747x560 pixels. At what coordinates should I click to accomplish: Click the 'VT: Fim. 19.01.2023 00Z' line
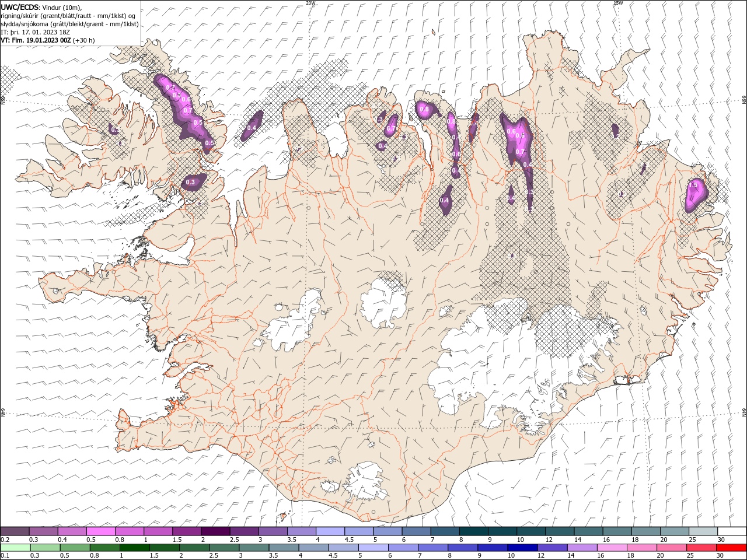[x=36, y=40]
